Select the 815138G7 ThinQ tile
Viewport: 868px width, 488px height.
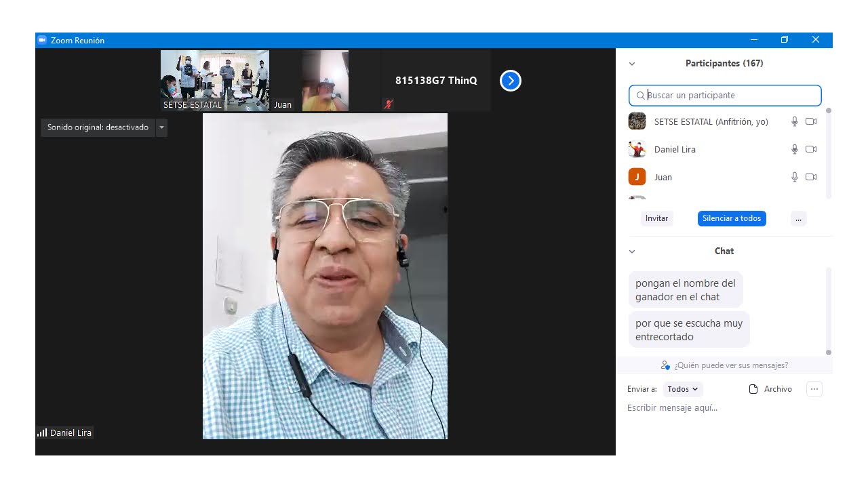click(436, 81)
